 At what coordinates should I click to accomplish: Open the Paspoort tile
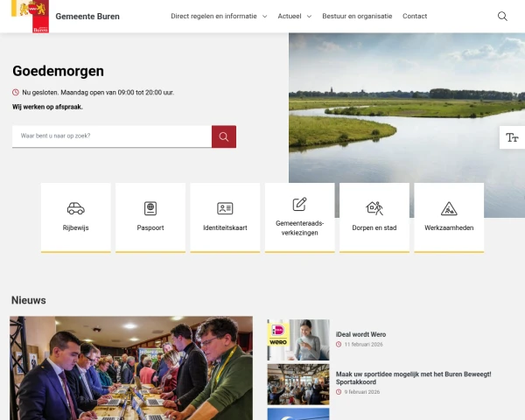[x=150, y=217]
